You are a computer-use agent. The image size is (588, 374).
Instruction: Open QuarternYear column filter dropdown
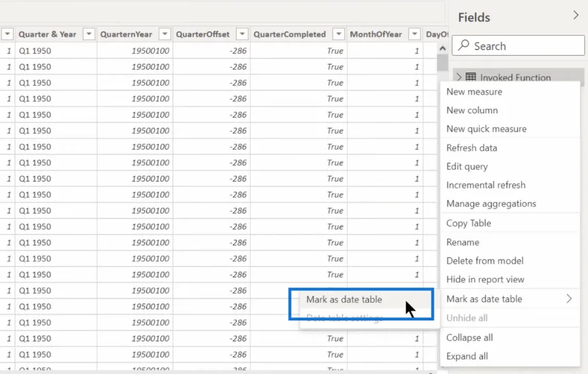tap(165, 35)
